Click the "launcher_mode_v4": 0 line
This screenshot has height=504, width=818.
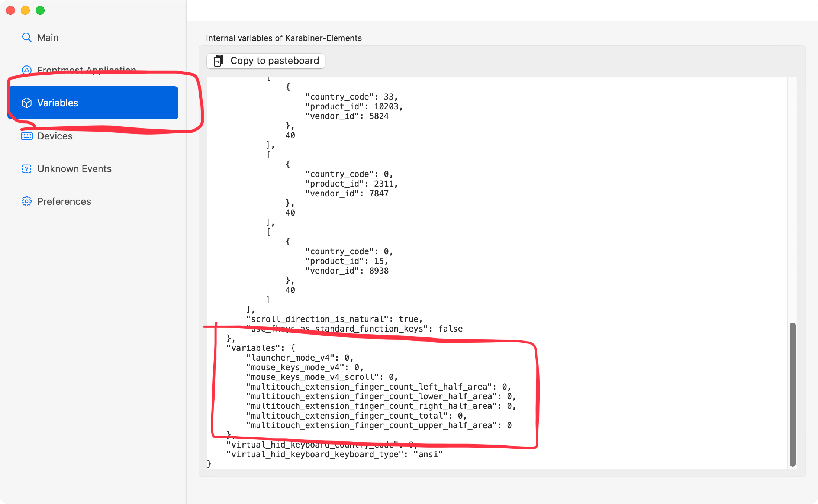[x=299, y=358]
